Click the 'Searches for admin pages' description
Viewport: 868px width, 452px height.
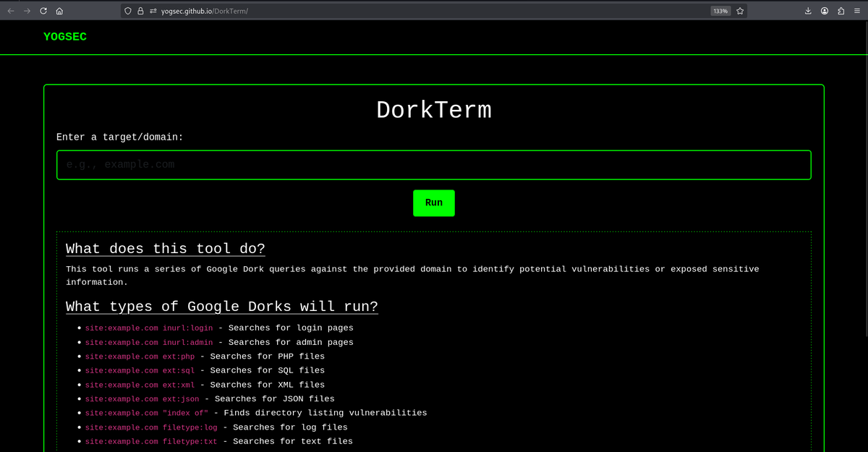pos(291,342)
